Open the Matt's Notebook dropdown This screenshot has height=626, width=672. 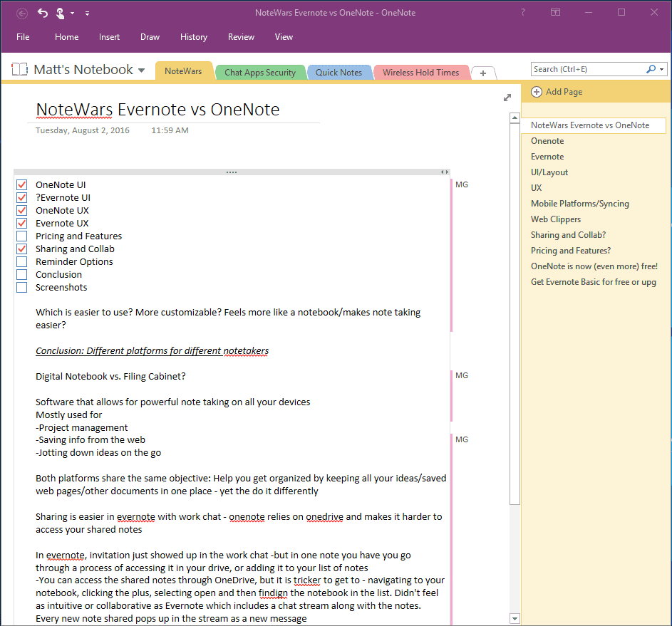[141, 71]
